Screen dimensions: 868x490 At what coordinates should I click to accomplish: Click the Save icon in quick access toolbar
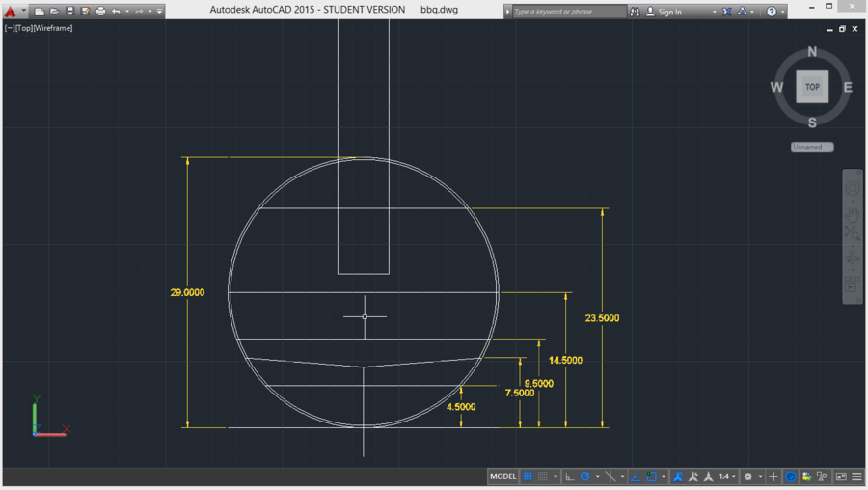pos(69,12)
